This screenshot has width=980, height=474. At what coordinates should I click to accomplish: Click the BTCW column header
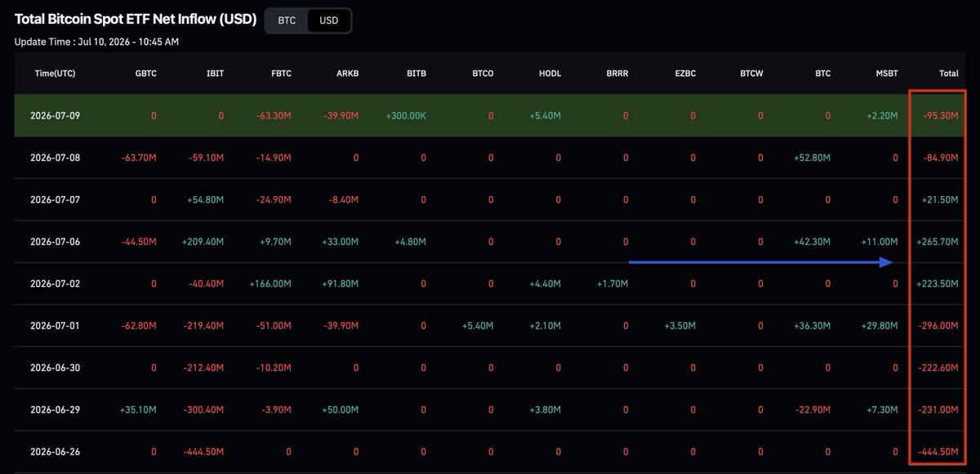coord(751,74)
